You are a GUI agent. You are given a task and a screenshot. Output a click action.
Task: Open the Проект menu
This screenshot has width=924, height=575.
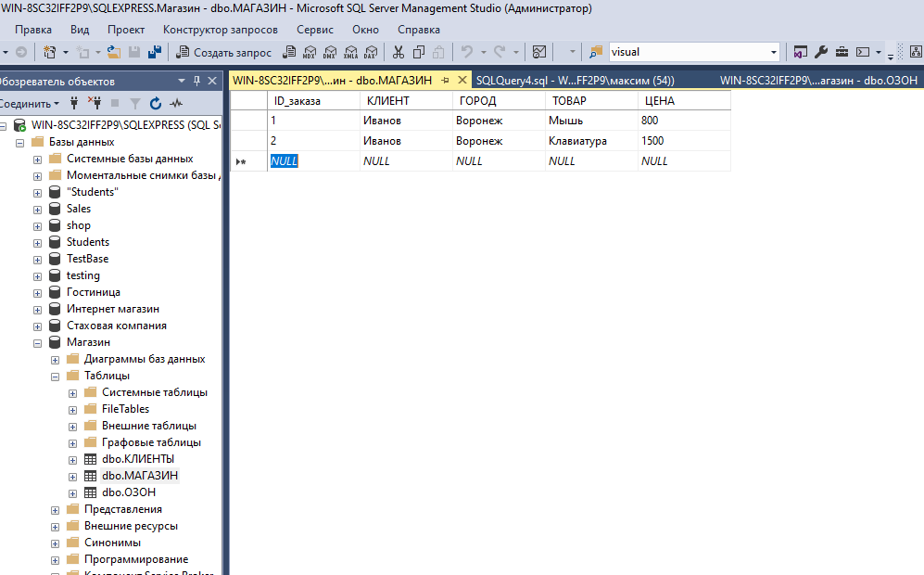pos(125,30)
